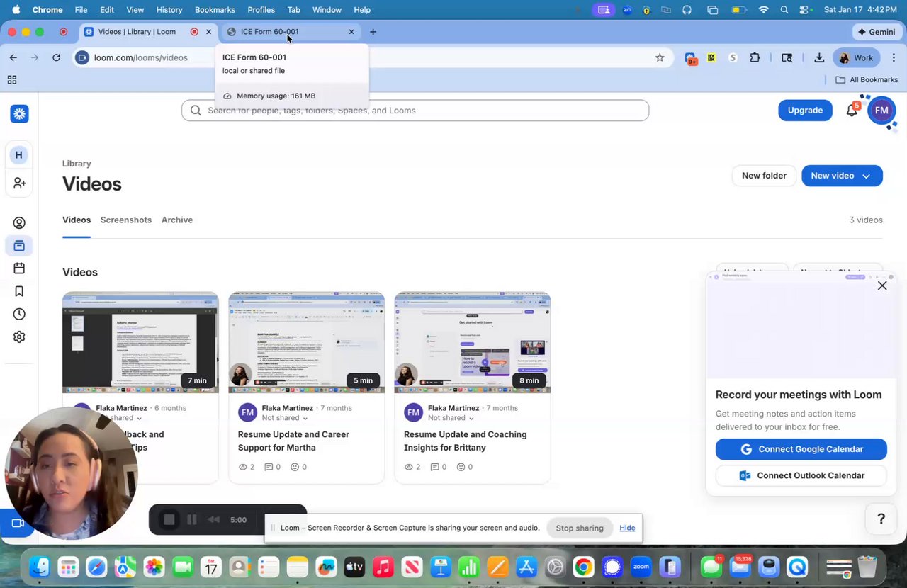The width and height of the screenshot is (907, 588).
Task: Open the Settings gear in Loom sidebar
Action: coord(19,337)
